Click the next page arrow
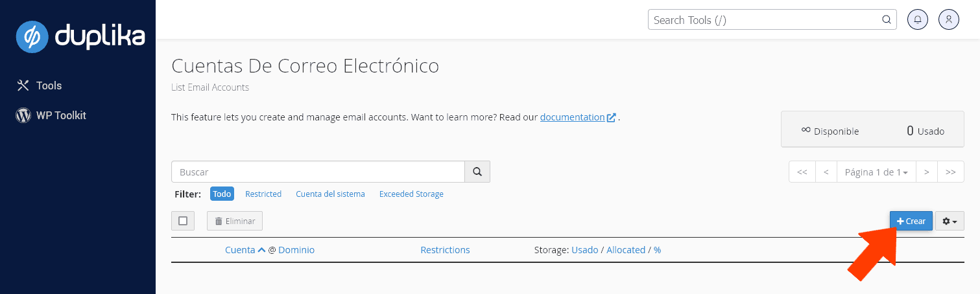The image size is (980, 294). click(927, 172)
